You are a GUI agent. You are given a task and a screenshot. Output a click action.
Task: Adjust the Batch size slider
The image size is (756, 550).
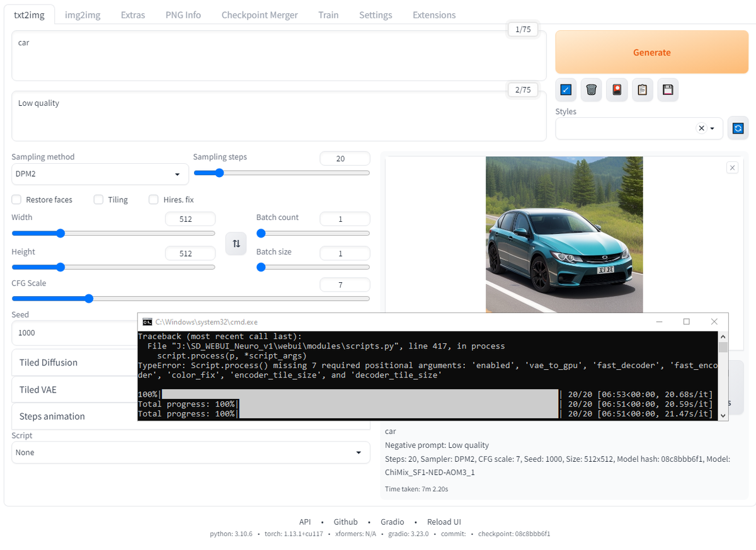tap(313, 267)
